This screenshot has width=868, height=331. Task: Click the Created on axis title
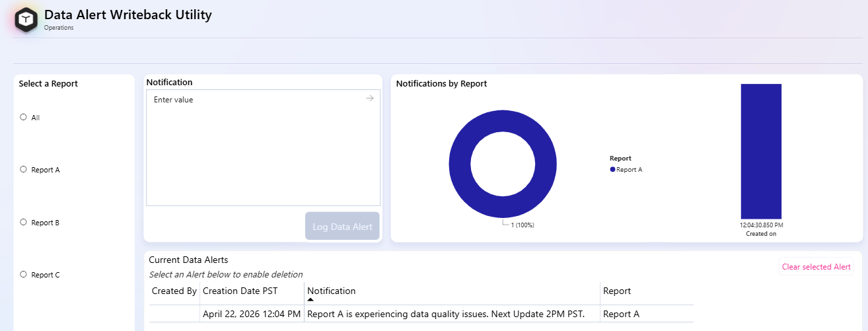[761, 234]
